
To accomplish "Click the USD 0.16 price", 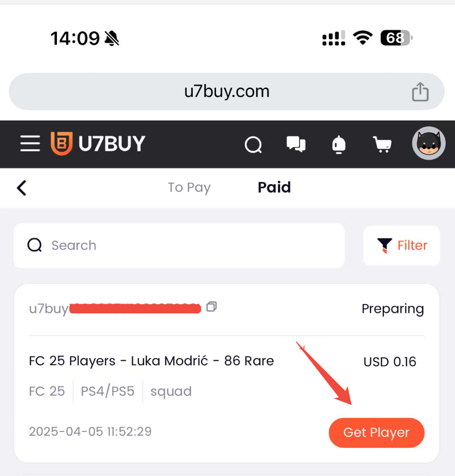I will pyautogui.click(x=390, y=362).
